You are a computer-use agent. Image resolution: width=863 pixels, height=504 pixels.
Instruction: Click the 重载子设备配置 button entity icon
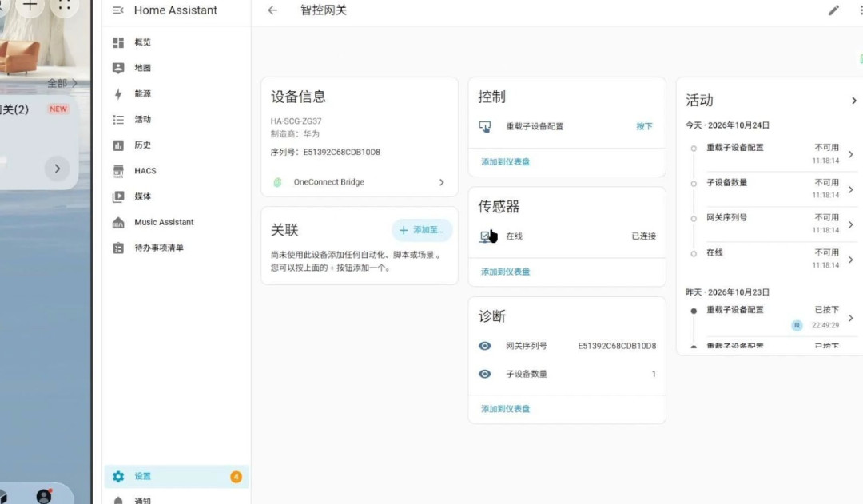tap(485, 126)
